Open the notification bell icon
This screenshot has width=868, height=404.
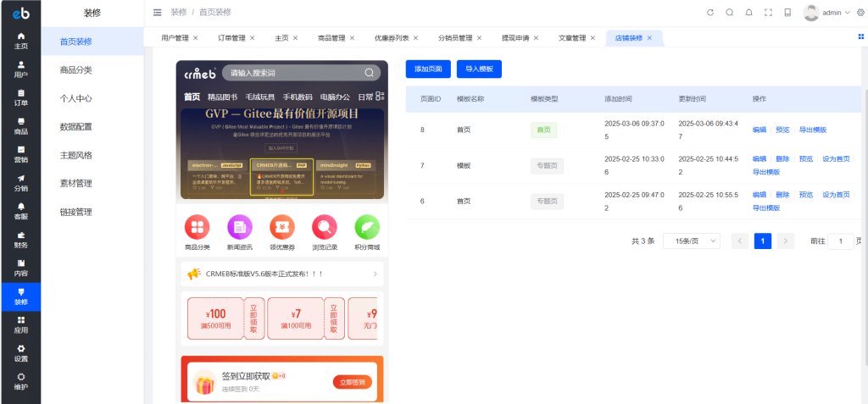coord(748,13)
